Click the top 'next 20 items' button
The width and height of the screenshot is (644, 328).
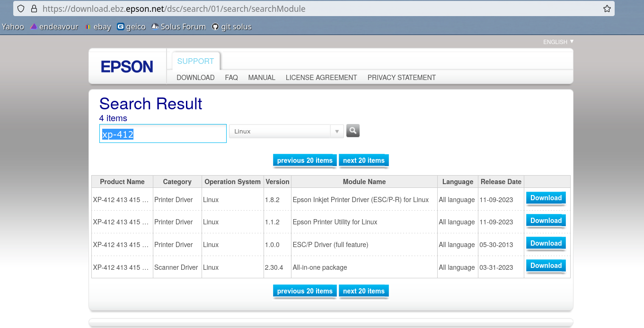pos(363,160)
